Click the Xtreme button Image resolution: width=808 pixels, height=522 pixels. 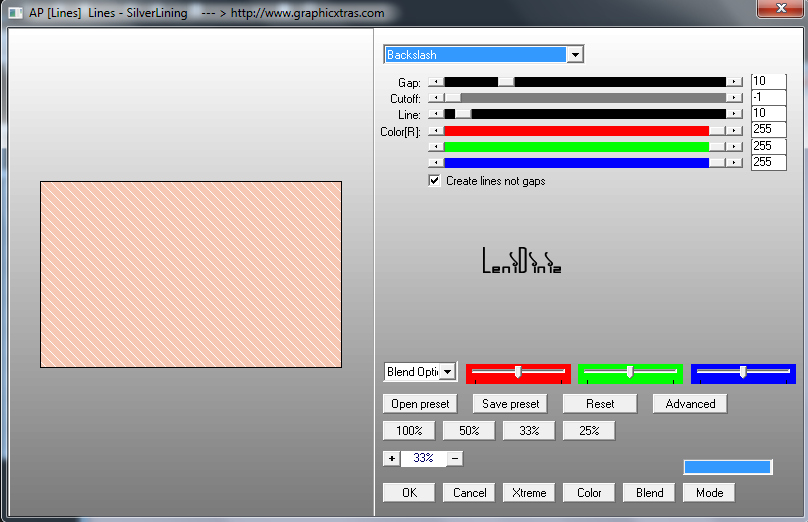(529, 493)
